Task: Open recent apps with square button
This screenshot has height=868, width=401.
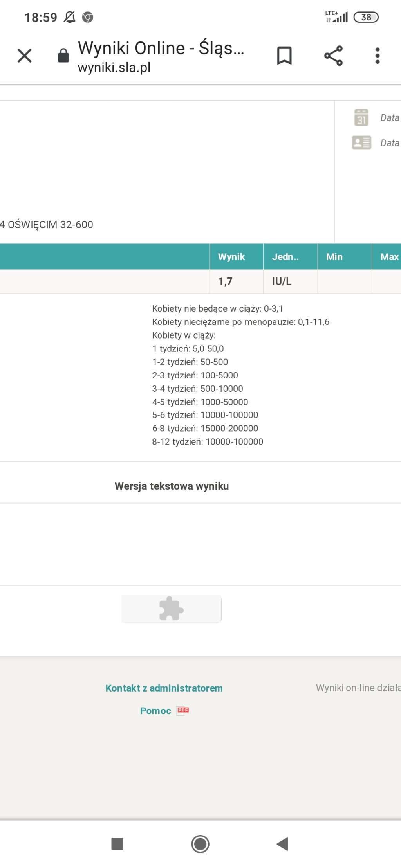Action: [117, 844]
